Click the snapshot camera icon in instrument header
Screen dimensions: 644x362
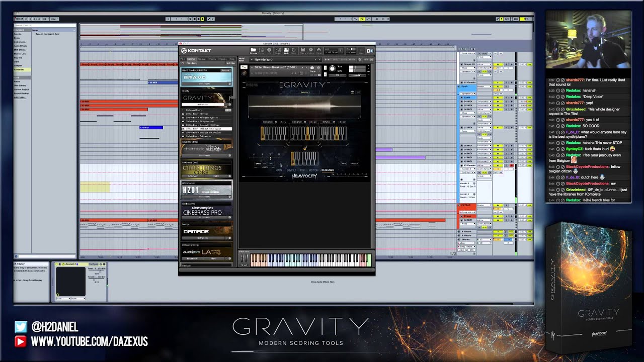click(x=312, y=67)
